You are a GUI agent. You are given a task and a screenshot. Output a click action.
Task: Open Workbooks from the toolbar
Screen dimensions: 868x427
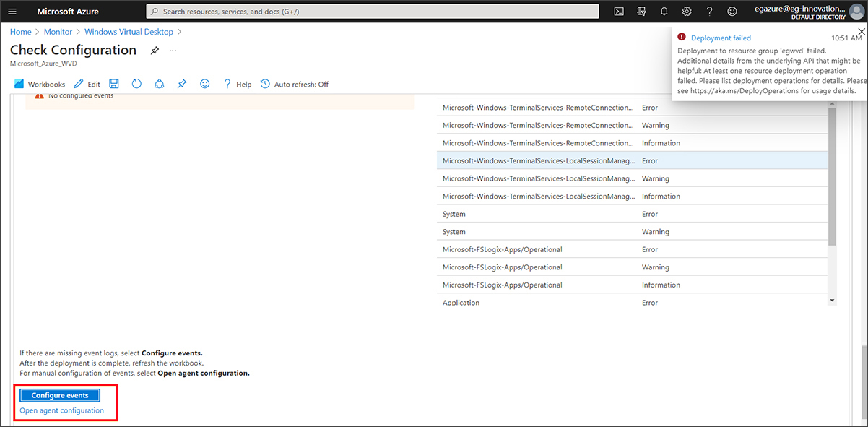click(x=40, y=84)
